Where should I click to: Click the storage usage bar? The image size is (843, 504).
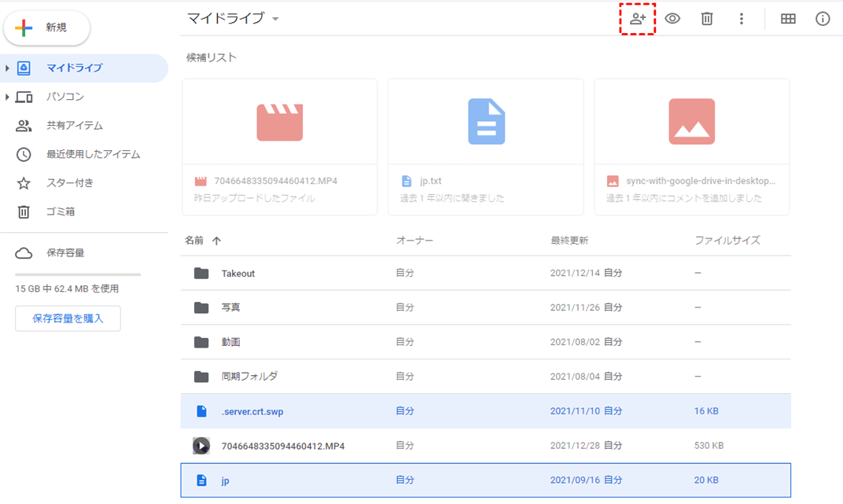(x=78, y=274)
